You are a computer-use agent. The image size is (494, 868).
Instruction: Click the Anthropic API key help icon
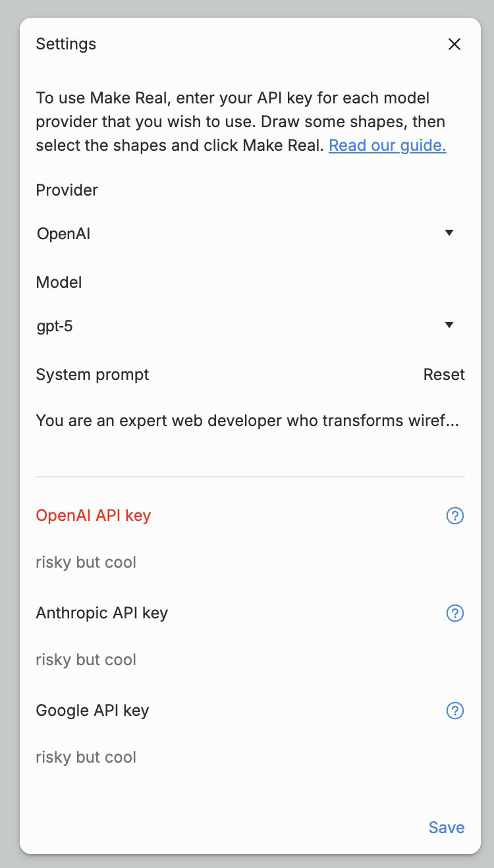455,613
